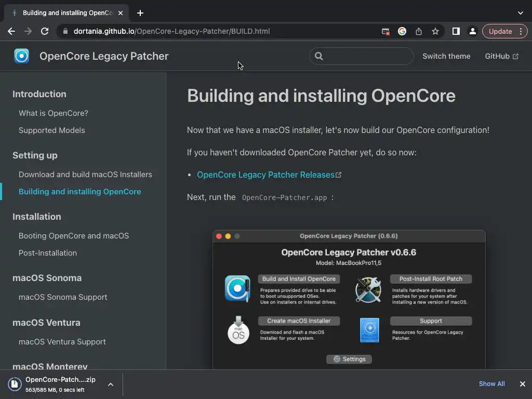Click the macOS installer download icon
This screenshot has width=532, height=399.
238,330
